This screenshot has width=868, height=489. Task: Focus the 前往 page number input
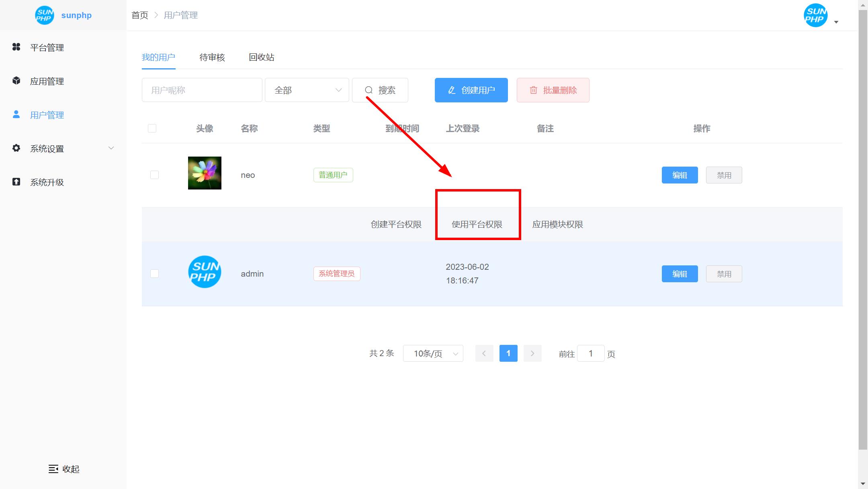pos(591,353)
